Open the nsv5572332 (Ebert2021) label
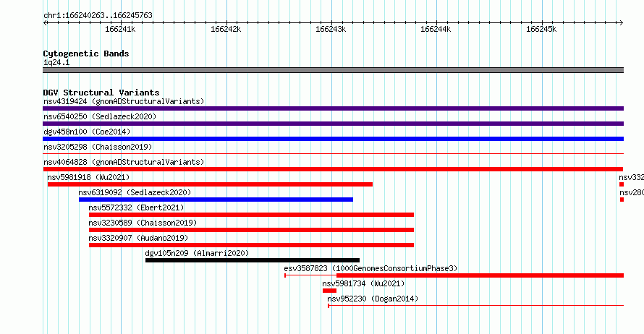Screen dimensions: 644x334 (136, 207)
